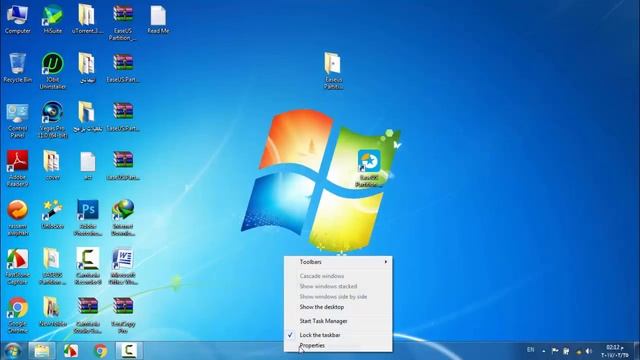This screenshot has height=360, width=640.
Task: Select the Read Me file icon
Action: pos(158,19)
